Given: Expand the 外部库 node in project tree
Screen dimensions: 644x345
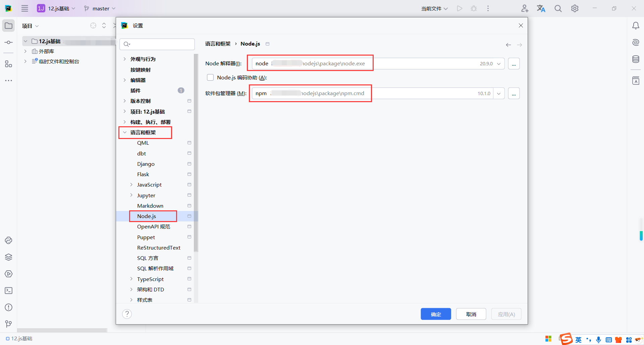Looking at the screenshot, I should [25, 51].
